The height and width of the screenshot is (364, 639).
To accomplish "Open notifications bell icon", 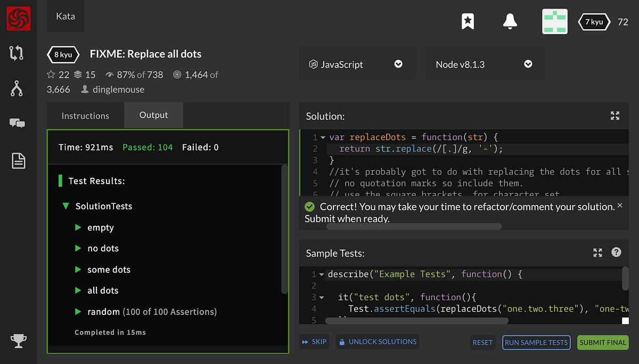I will point(510,21).
